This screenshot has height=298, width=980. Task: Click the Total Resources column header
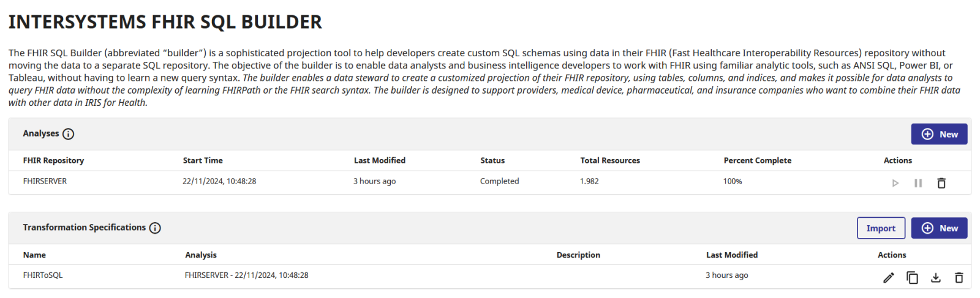click(x=610, y=160)
